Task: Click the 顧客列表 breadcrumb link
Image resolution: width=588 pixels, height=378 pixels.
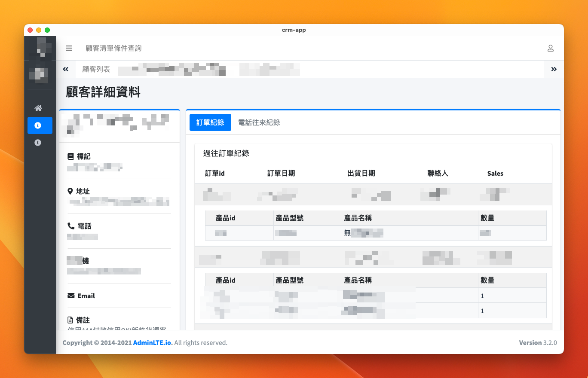Action: (96, 69)
